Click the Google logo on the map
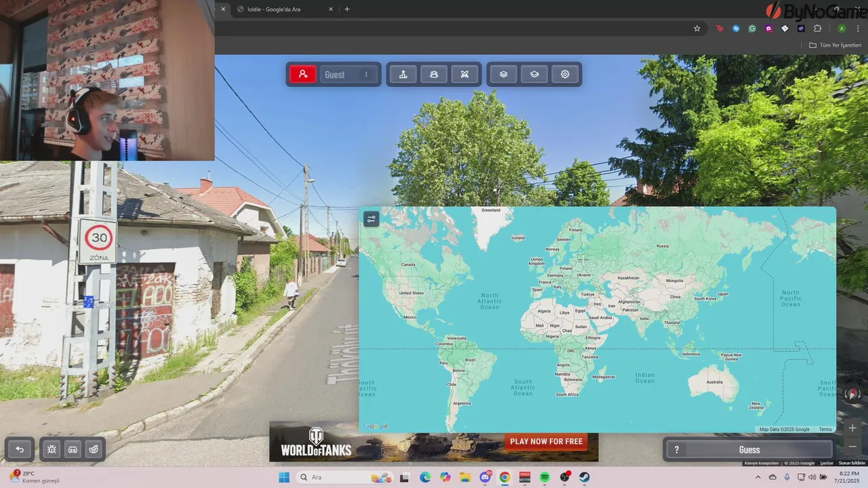The image size is (868, 488). [376, 426]
